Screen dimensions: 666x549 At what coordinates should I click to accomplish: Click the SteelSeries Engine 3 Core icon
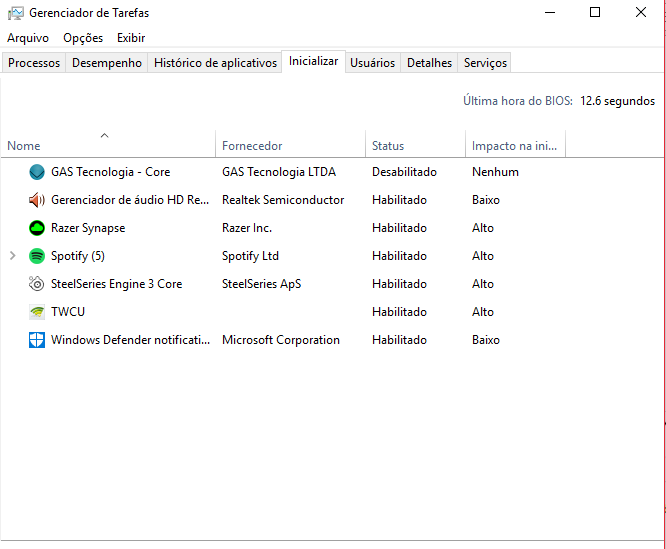tap(37, 284)
